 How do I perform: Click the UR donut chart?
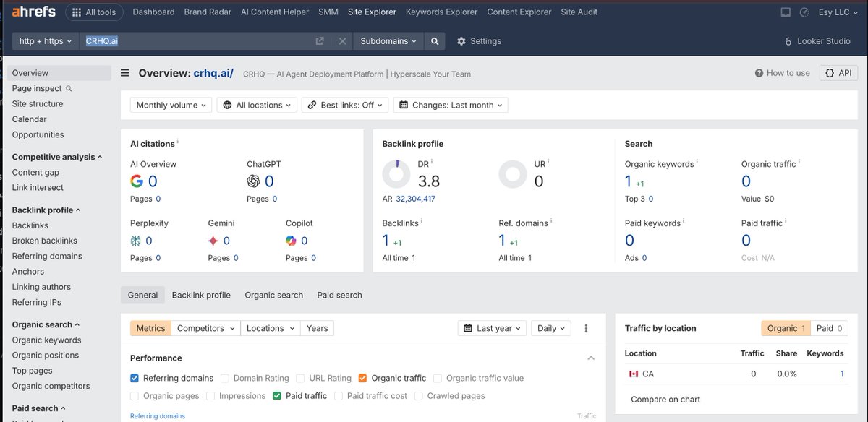(513, 174)
